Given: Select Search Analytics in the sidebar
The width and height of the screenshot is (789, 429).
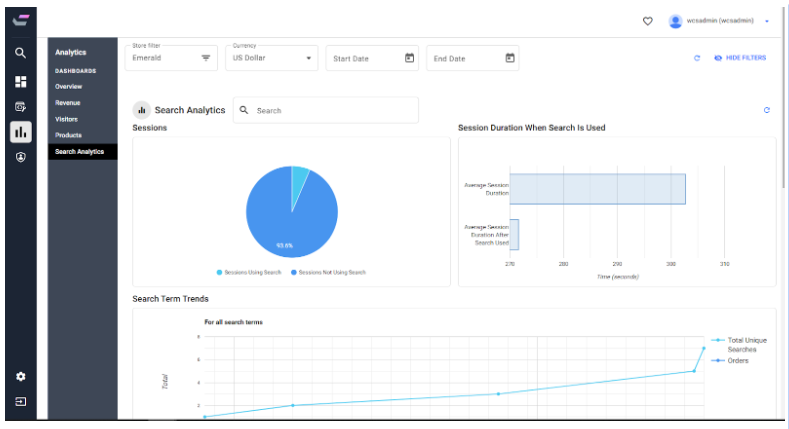Looking at the screenshot, I should [x=83, y=151].
